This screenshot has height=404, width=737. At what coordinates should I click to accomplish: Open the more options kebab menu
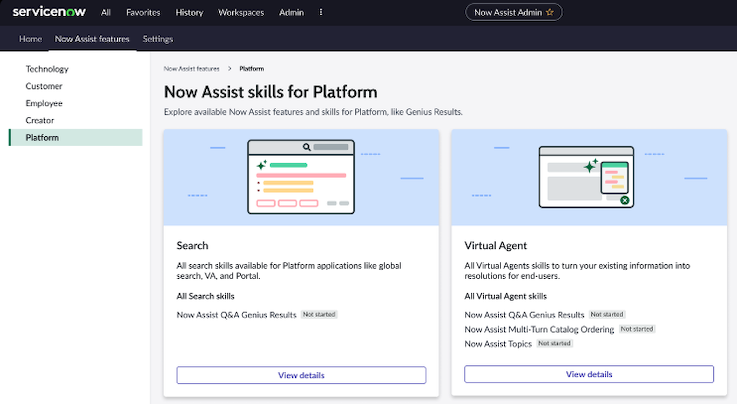coord(321,12)
